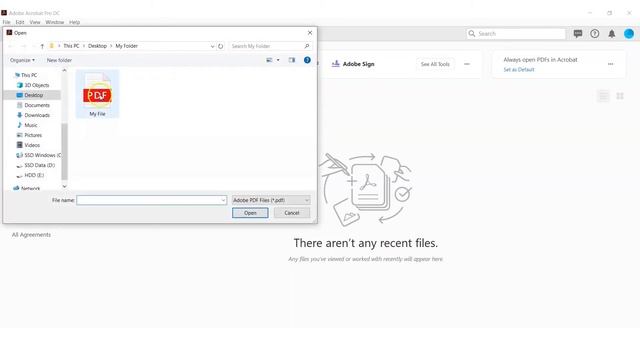Select Desktop in the navigation tree
The height and width of the screenshot is (360, 640).
tap(33, 95)
